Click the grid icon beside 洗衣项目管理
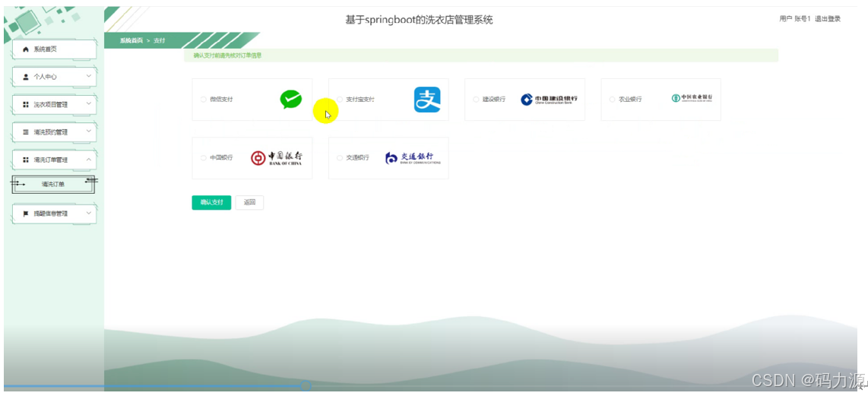This screenshot has height=396, width=868. [x=26, y=105]
